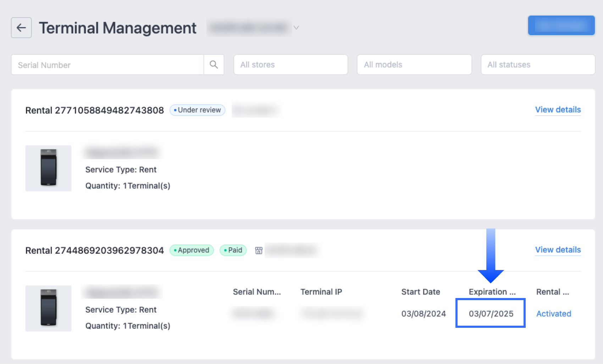Select terminal thumbnail in Under review rental

click(x=48, y=168)
